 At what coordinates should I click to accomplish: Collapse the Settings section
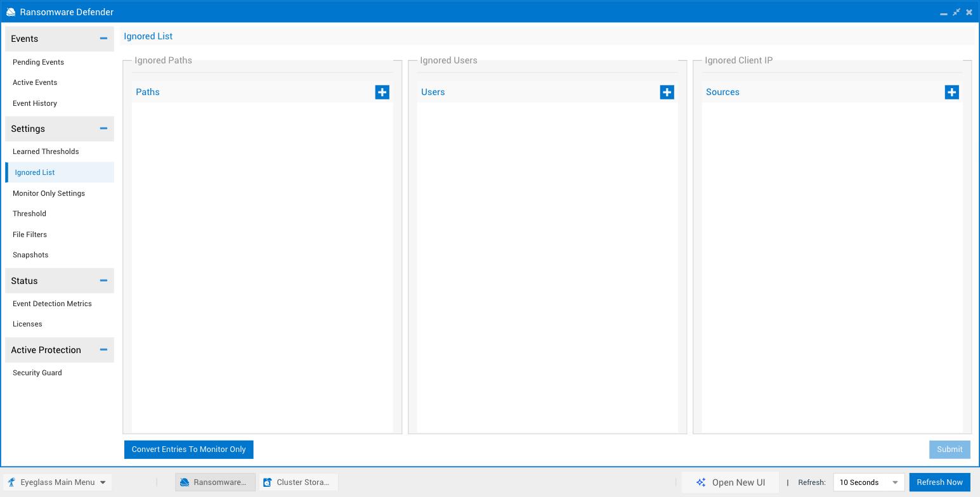click(103, 129)
